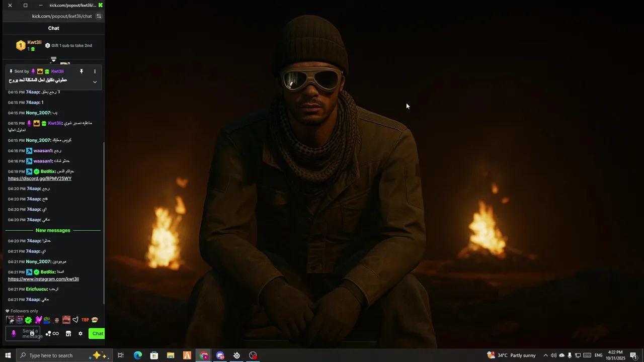Unpin the pinned chat message
This screenshot has height=362, width=644.
[81, 71]
